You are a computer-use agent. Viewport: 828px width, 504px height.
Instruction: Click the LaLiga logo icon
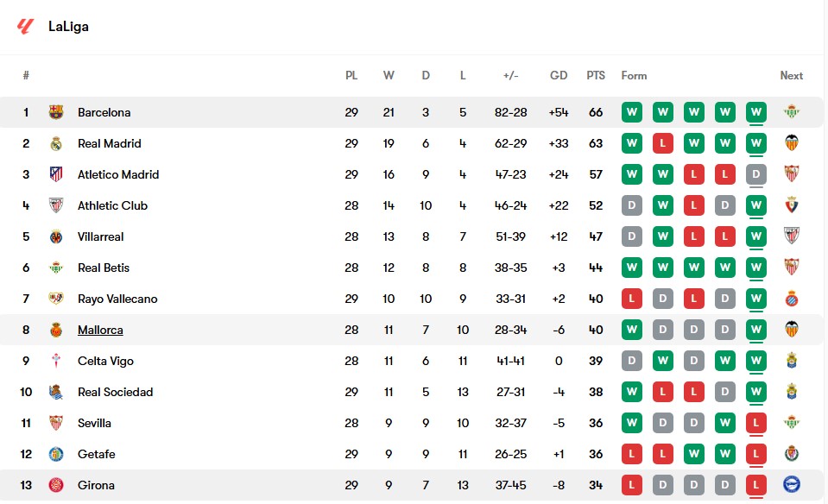coord(25,27)
